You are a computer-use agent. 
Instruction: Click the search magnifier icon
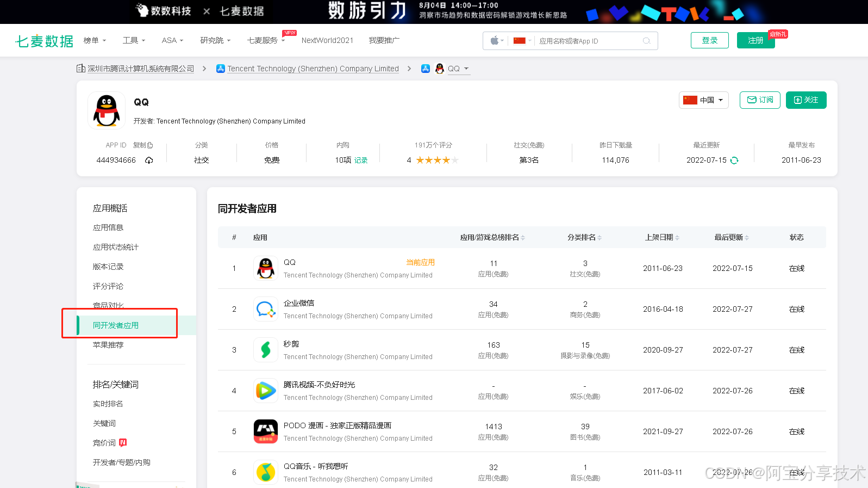646,41
